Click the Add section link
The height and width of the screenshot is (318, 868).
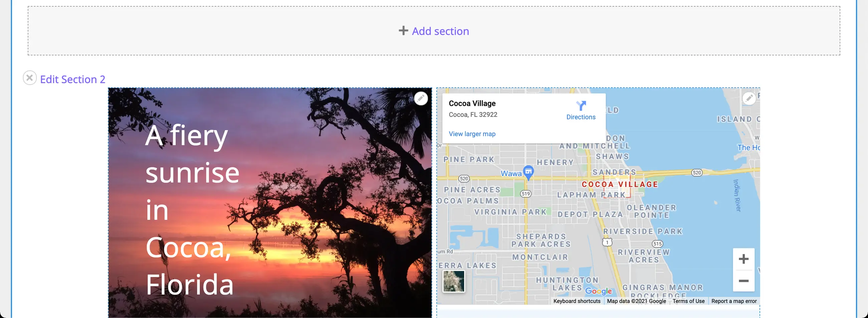click(440, 31)
